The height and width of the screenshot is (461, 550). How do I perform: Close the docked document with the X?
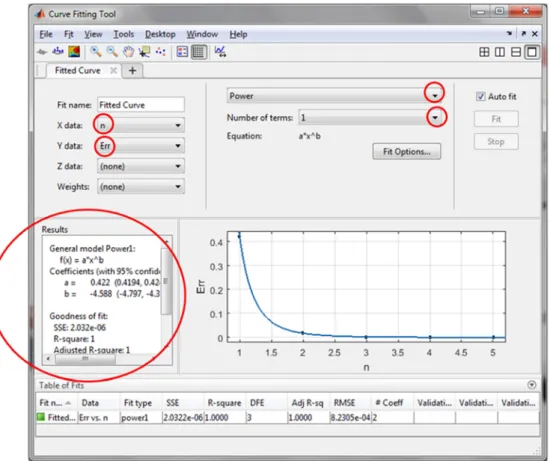point(535,34)
